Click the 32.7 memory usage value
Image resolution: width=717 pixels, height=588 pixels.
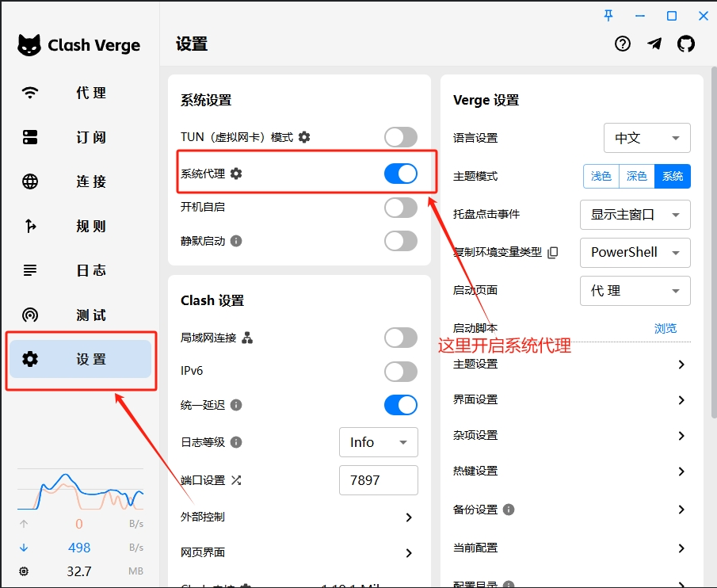pos(79,571)
